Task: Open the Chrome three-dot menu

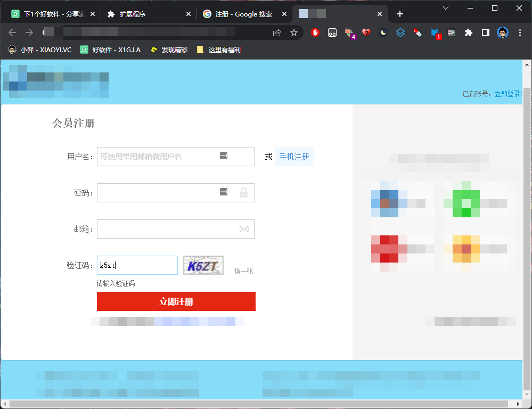Action: click(520, 32)
